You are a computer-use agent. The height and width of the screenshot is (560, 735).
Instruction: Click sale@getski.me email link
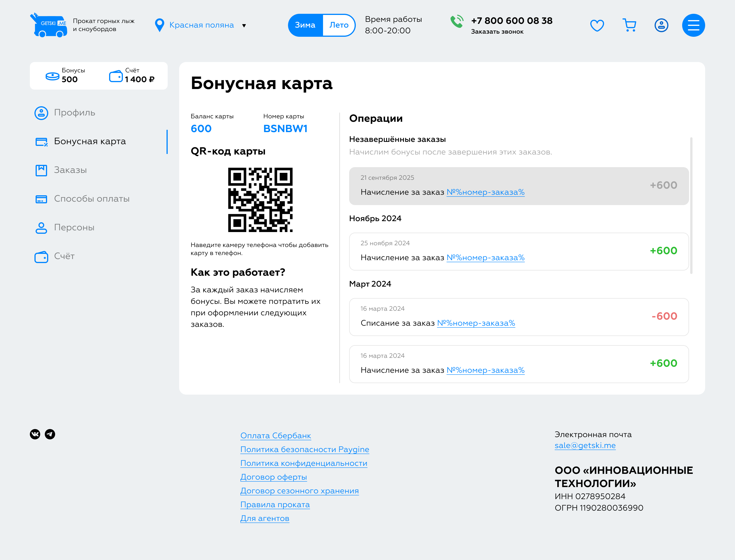(x=585, y=445)
